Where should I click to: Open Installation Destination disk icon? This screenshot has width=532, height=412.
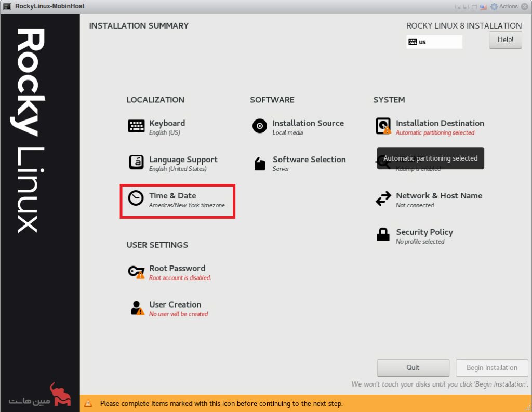click(383, 126)
